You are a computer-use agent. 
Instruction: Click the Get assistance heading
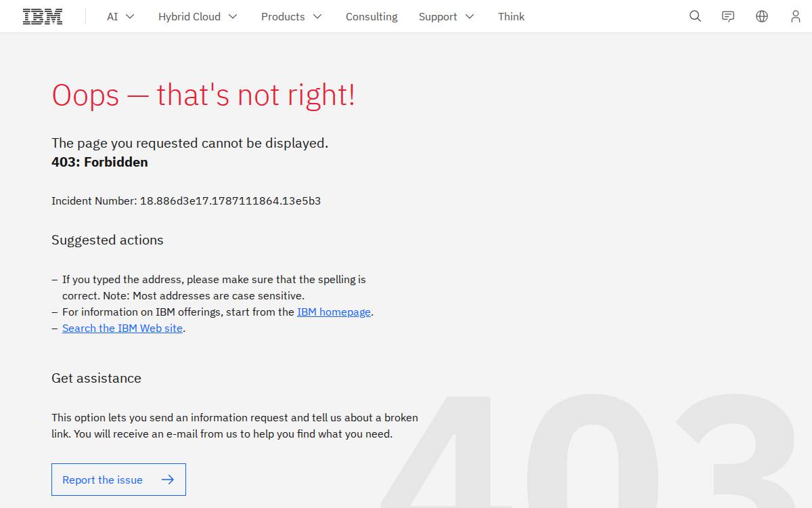coord(96,378)
